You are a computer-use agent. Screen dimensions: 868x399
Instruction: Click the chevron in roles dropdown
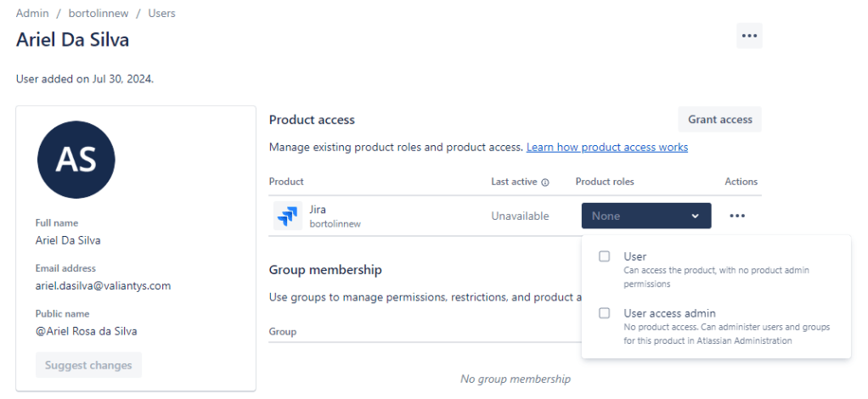(695, 216)
